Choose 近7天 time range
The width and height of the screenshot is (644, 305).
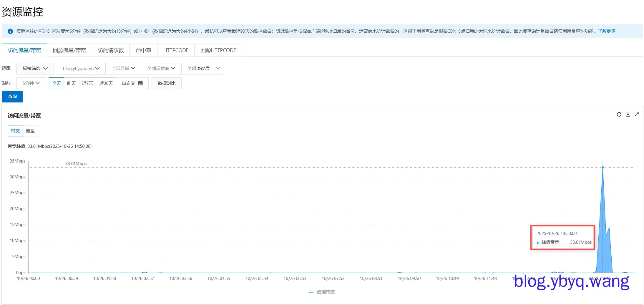[87, 83]
